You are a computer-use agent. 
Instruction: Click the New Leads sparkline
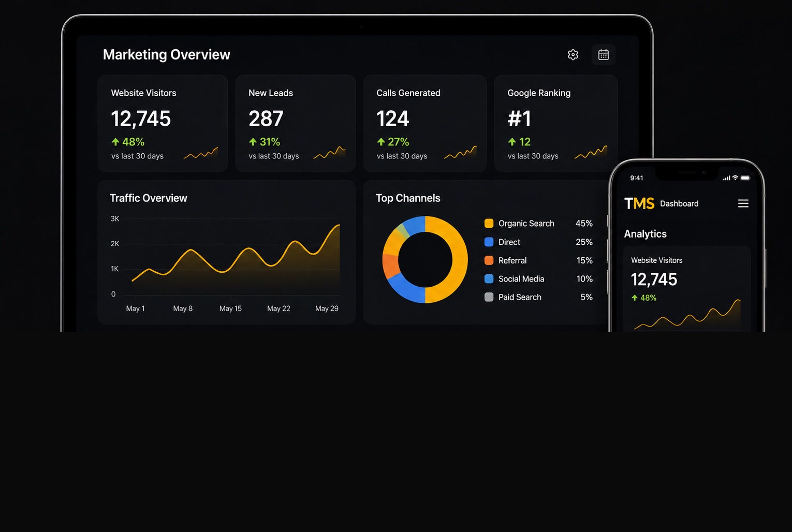(x=329, y=153)
